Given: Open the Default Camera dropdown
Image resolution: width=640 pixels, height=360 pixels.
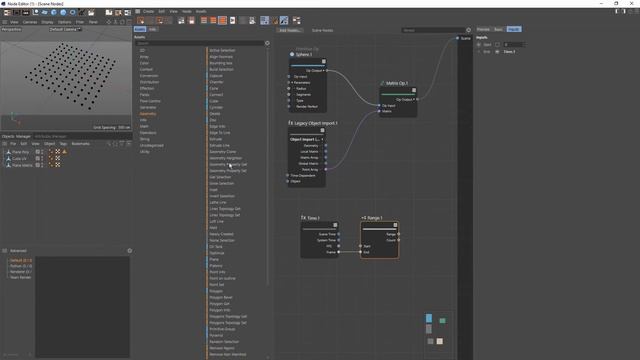Looking at the screenshot, I should point(65,29).
